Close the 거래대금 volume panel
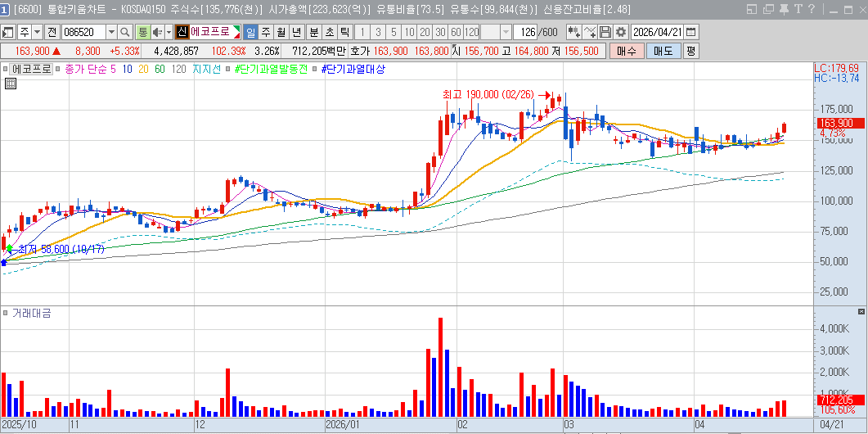 tap(861, 311)
